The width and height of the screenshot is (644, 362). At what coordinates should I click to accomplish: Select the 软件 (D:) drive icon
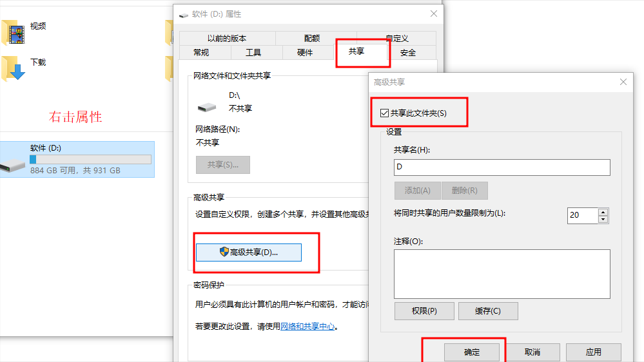tap(12, 165)
